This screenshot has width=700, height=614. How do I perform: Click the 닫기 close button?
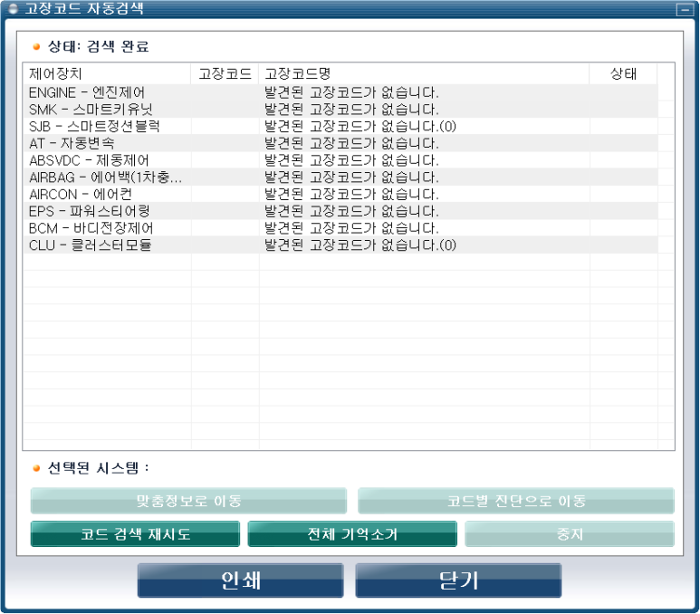(458, 580)
